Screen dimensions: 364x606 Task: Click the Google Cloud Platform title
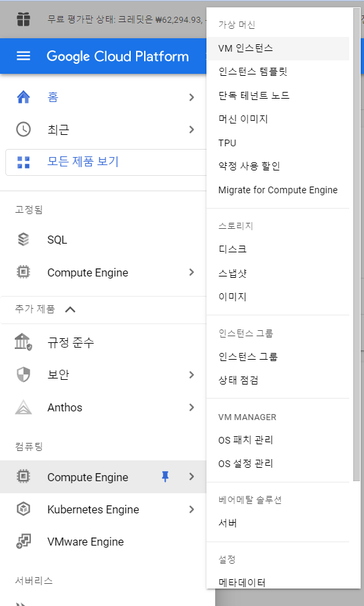(118, 56)
